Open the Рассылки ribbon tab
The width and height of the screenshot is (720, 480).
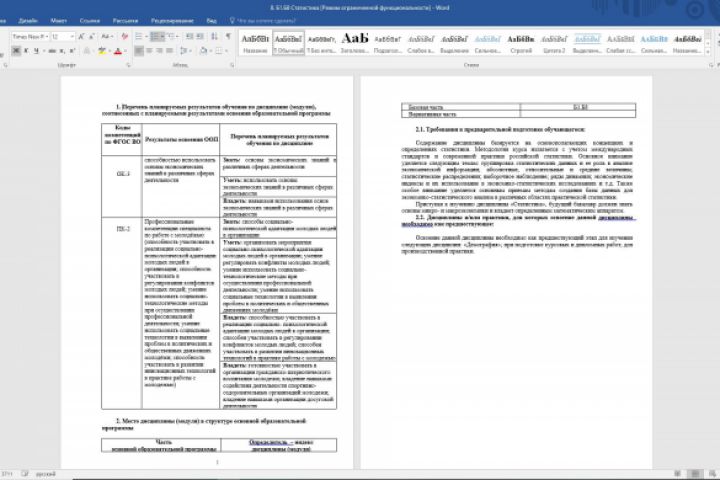click(x=125, y=21)
